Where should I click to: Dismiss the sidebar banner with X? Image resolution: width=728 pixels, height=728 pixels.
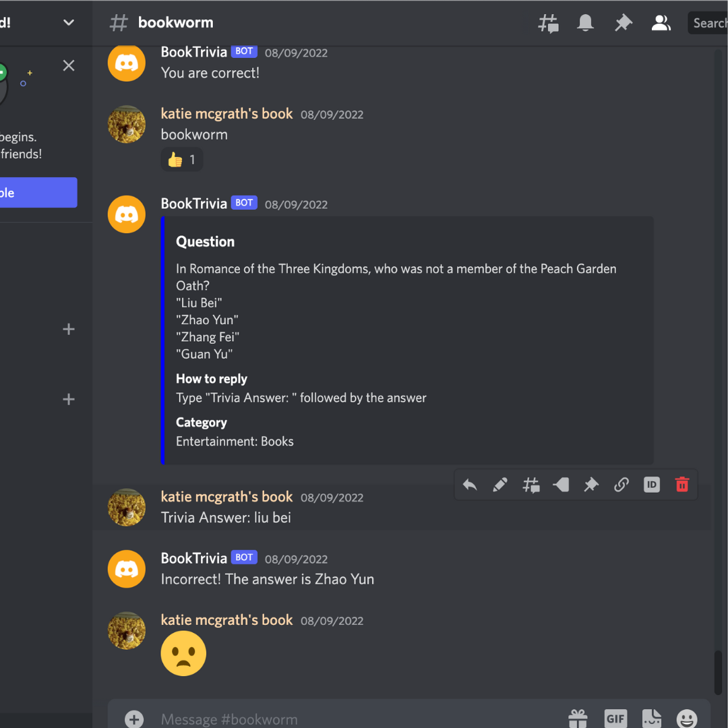pyautogui.click(x=69, y=65)
